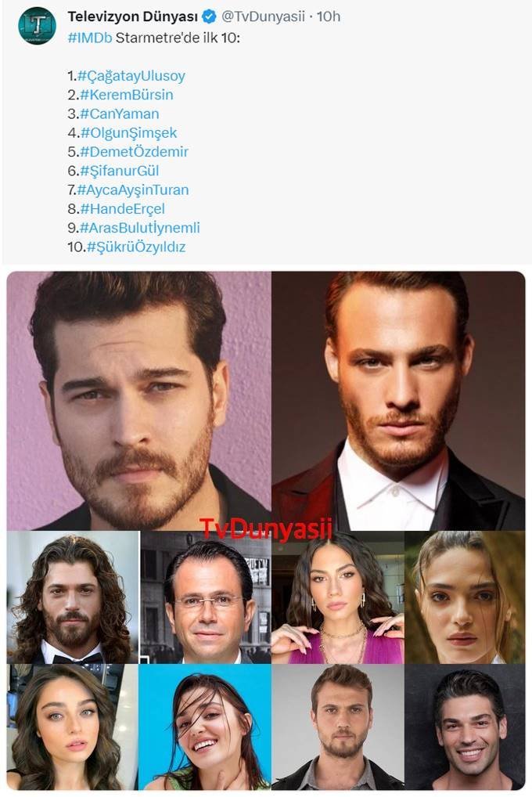This screenshot has height=797, width=532.
Task: View top-right photo of man in red jacket
Action: (398, 401)
